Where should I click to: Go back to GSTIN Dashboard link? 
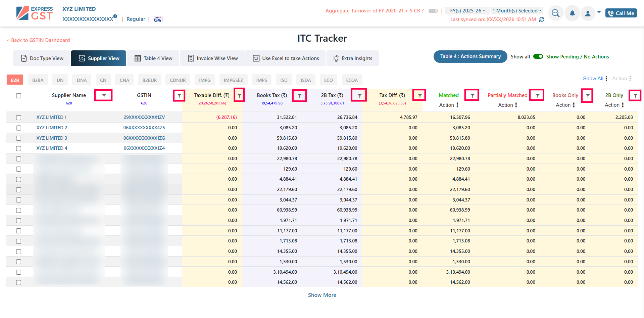(x=38, y=40)
